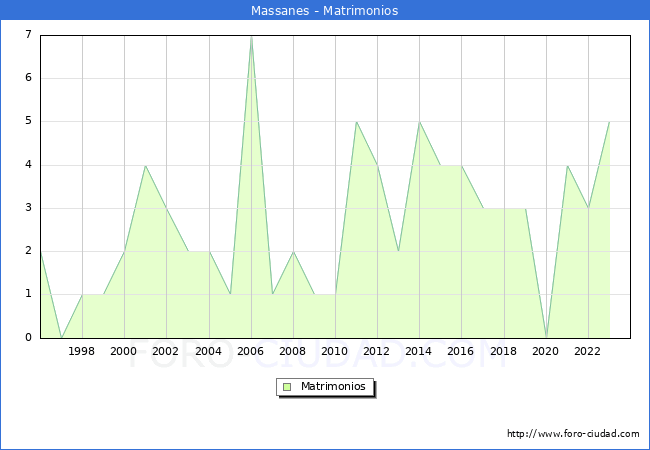
Task: Click the y-axis value 7
Action: coord(28,34)
